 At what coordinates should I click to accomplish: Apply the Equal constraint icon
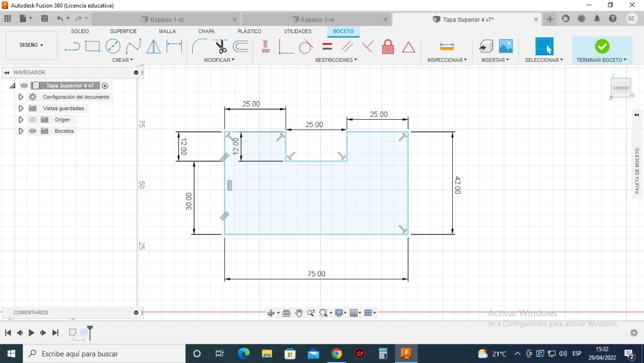click(x=327, y=47)
